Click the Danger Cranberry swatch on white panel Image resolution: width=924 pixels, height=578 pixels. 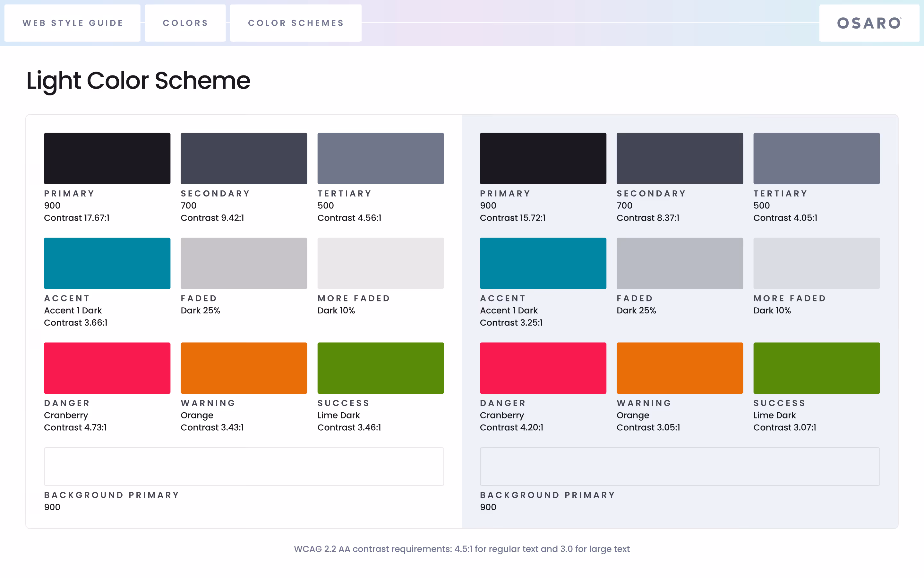tap(107, 368)
